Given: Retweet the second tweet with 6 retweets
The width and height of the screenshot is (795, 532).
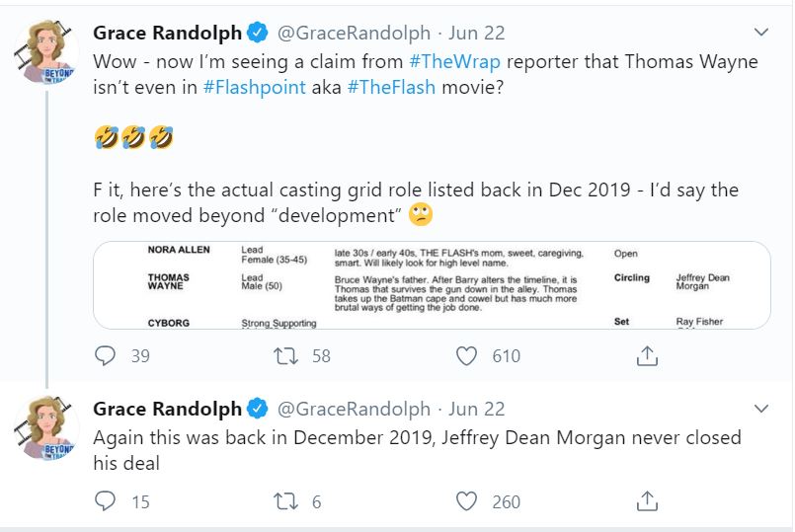Looking at the screenshot, I should pos(285,501).
